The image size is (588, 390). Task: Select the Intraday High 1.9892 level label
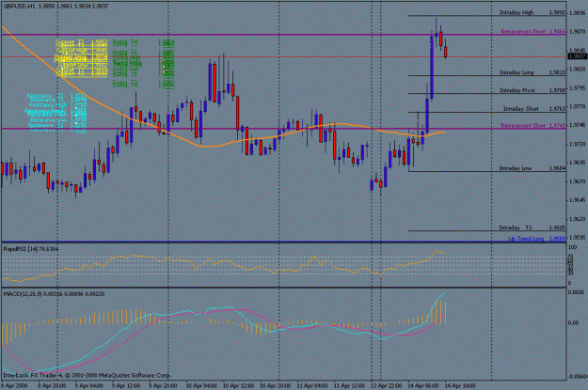(532, 12)
